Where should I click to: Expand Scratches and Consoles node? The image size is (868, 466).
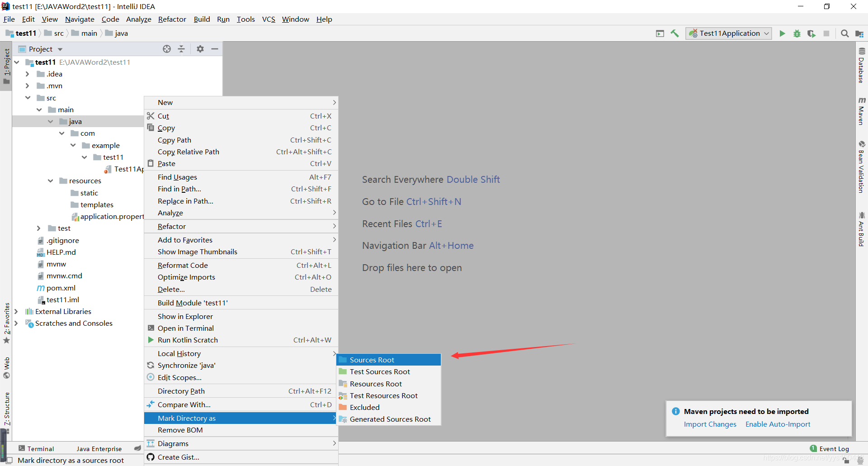tap(16, 323)
